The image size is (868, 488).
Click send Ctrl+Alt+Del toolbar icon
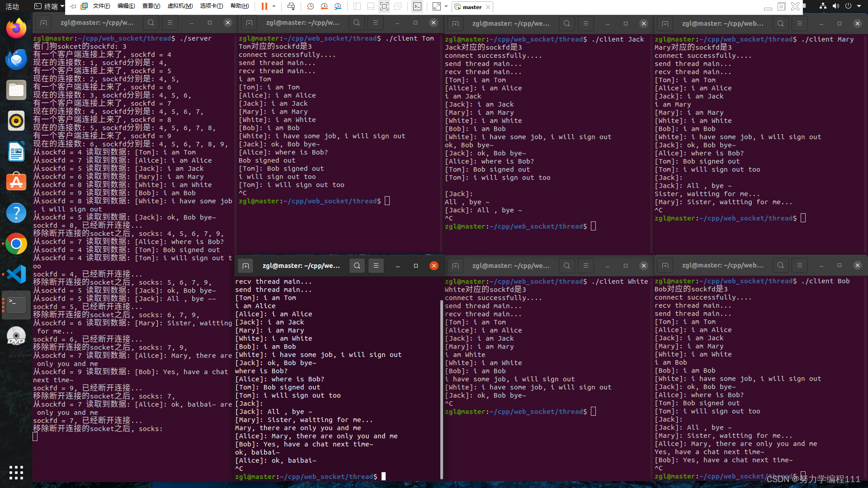[291, 6]
